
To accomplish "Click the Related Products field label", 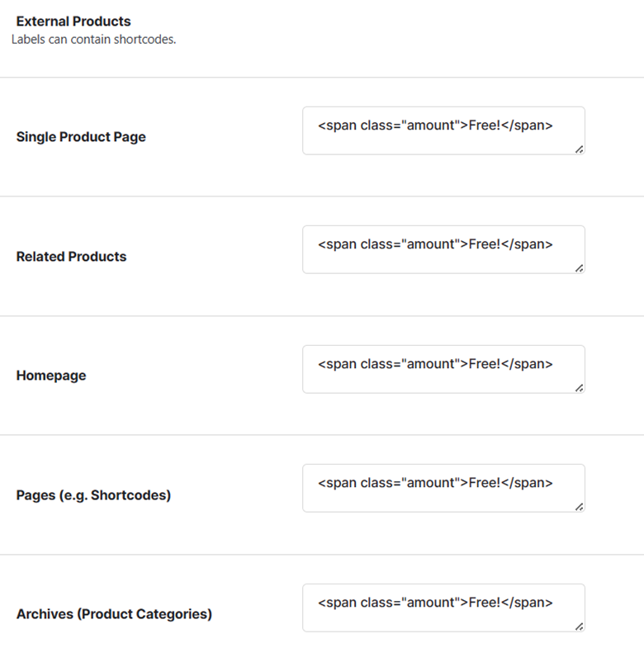I will point(71,256).
